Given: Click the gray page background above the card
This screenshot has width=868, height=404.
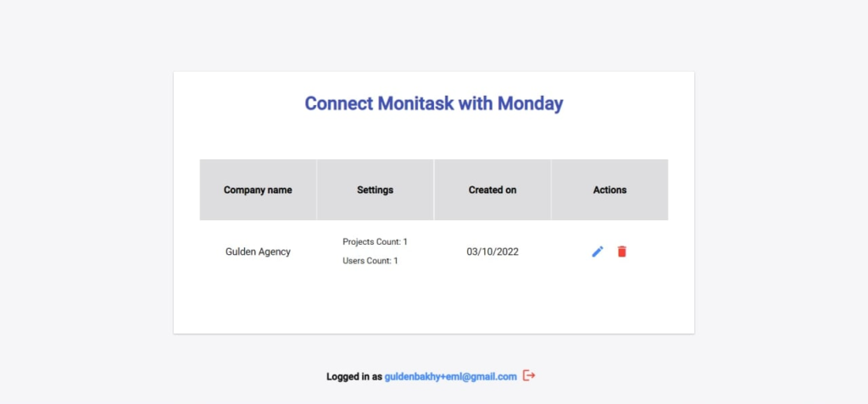Looking at the screenshot, I should coord(434,34).
